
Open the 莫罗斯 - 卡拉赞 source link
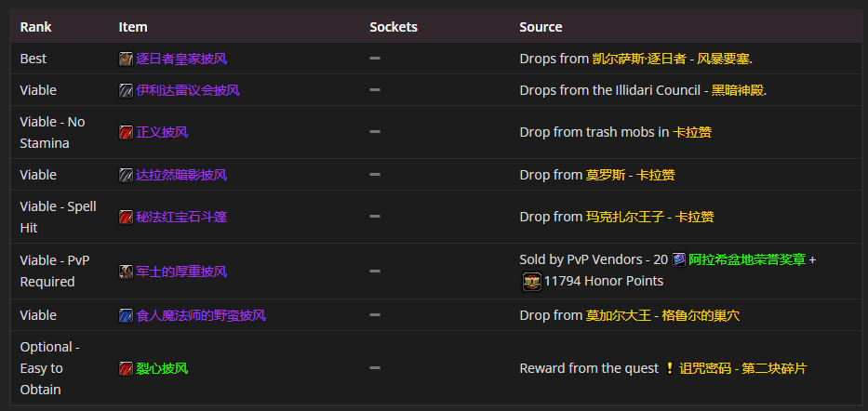tap(630, 175)
